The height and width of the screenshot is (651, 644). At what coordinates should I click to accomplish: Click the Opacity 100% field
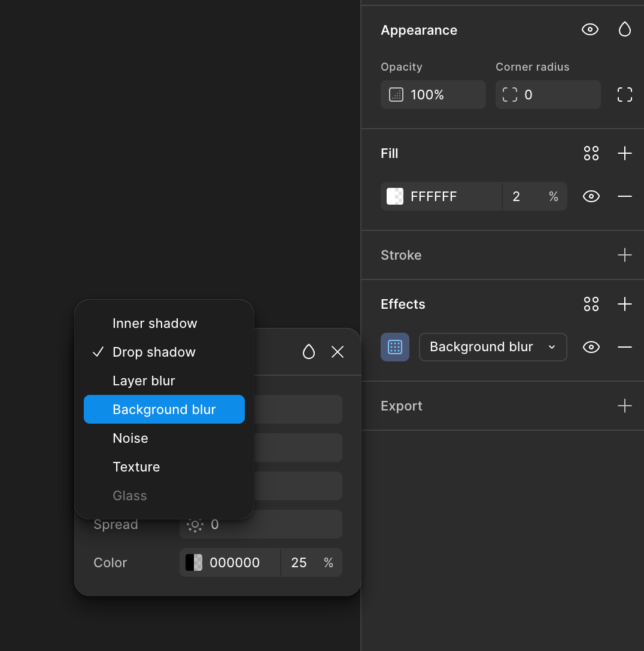[433, 95]
